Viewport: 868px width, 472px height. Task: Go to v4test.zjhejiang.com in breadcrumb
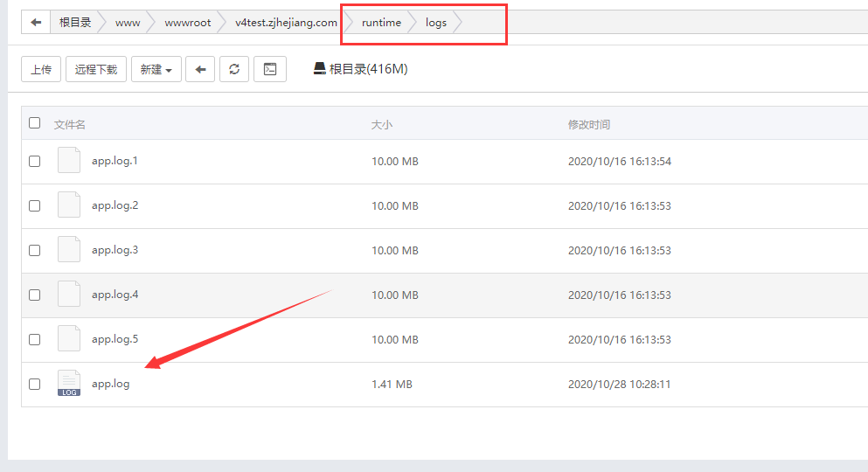click(x=286, y=23)
